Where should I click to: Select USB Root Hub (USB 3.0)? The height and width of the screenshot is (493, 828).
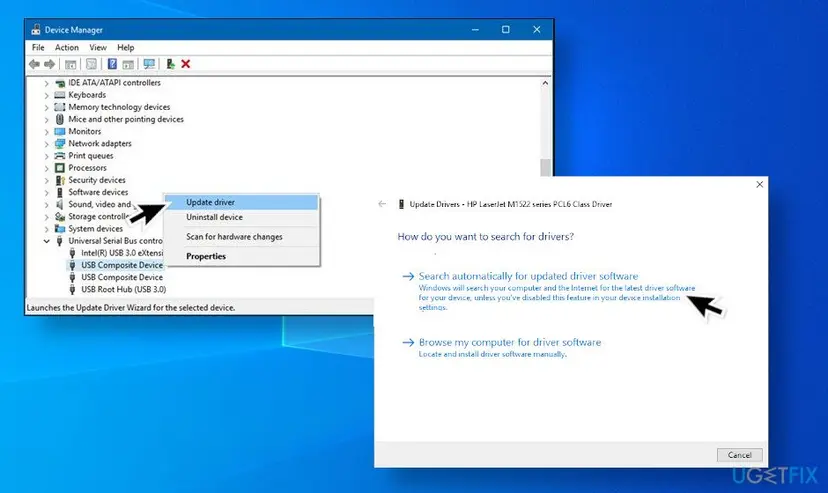coord(123,289)
